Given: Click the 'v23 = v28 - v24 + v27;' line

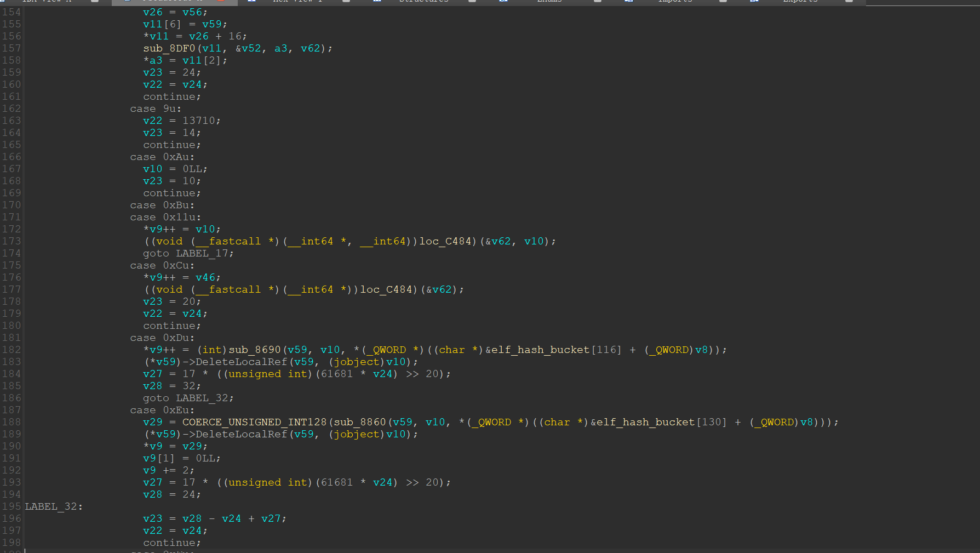Looking at the screenshot, I should coord(215,518).
